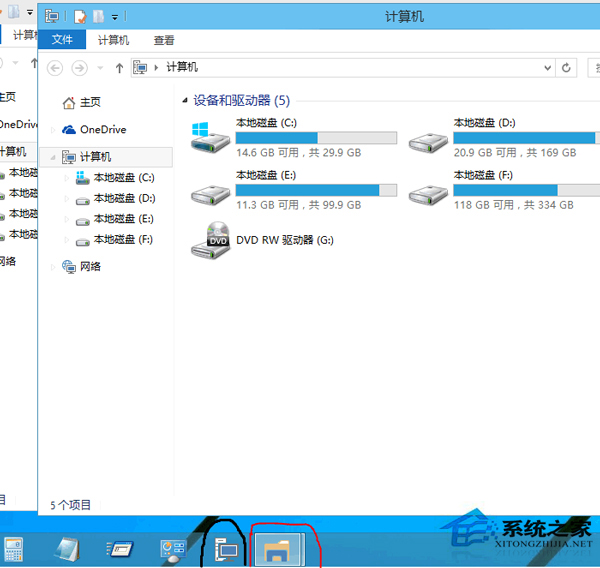This screenshot has height=568, width=600.
Task: Select the E: drive icon
Action: point(210,195)
